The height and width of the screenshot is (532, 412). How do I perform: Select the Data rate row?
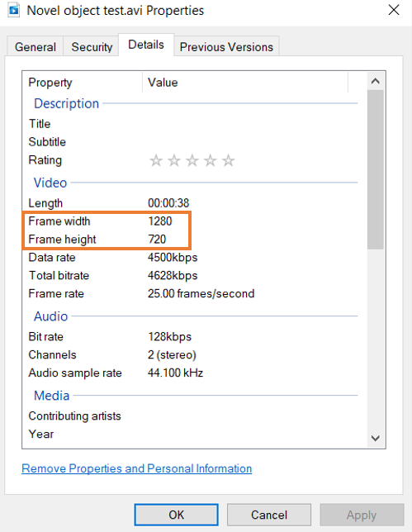coord(192,257)
